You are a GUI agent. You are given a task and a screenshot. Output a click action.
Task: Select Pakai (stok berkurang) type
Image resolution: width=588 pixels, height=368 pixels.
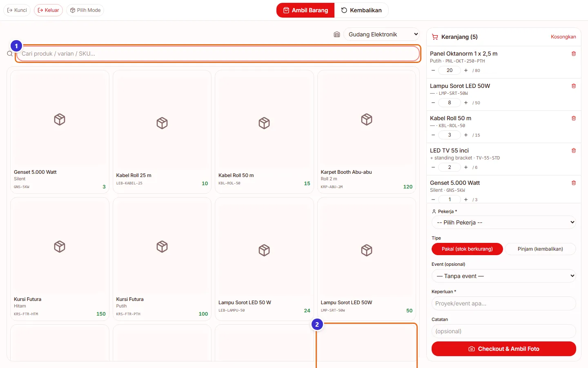tap(467, 249)
